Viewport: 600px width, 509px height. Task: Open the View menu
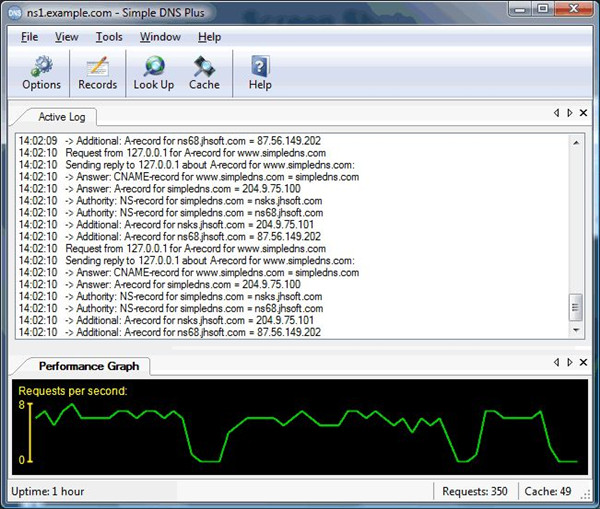click(x=66, y=37)
